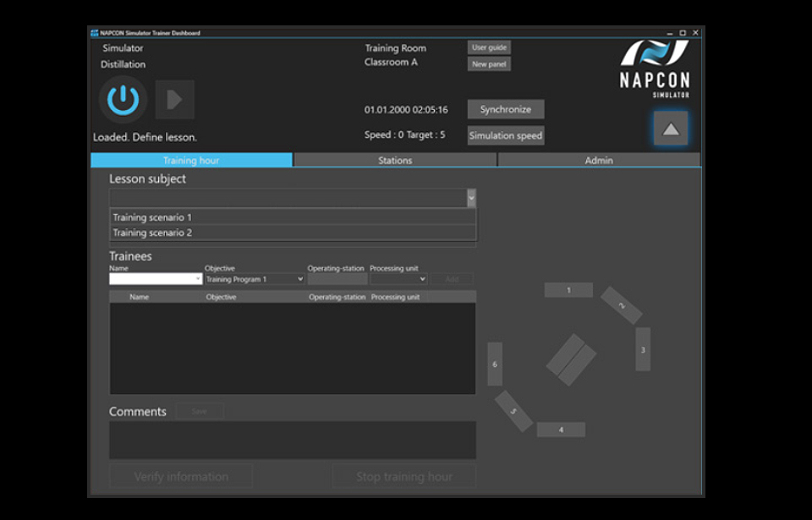812x520 pixels.
Task: Select station 3 on the classroom layout
Action: point(643,349)
